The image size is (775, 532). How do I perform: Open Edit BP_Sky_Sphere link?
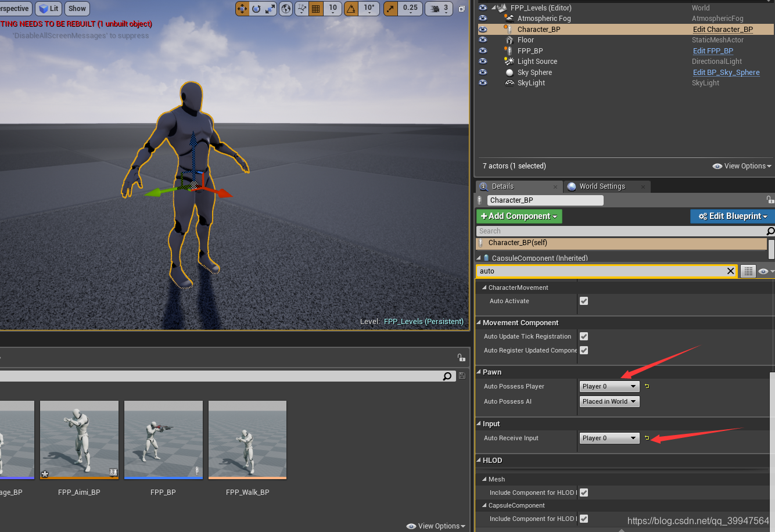726,73
